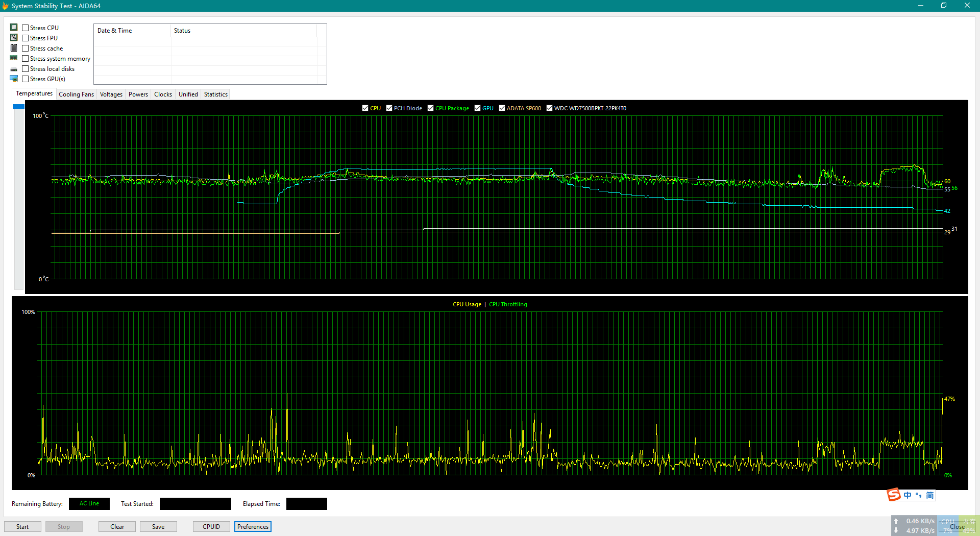Screen dimensions: 980x536
Task: Click the CPU Usage graph label
Action: (467, 304)
